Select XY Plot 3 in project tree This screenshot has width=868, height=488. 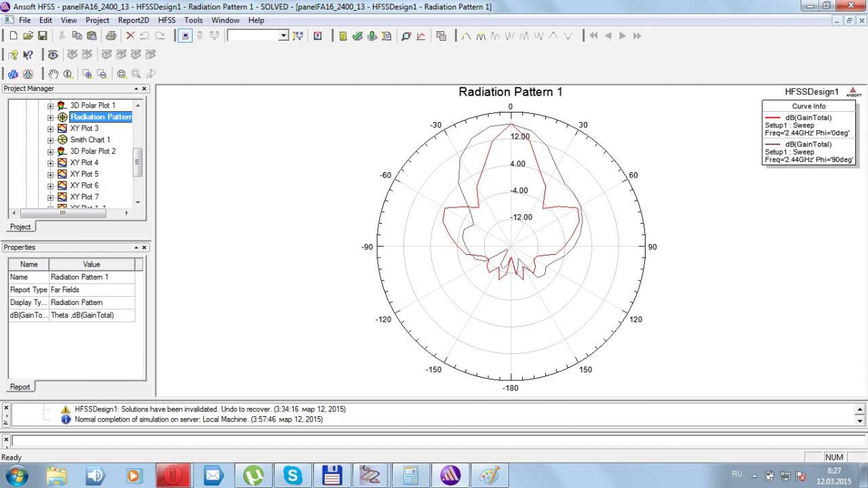[84, 128]
